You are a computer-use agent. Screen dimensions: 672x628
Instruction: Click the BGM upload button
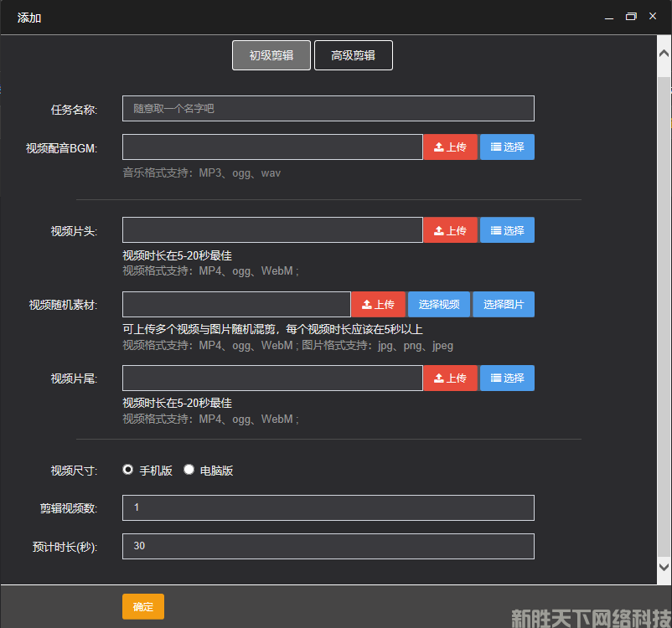[x=450, y=147]
